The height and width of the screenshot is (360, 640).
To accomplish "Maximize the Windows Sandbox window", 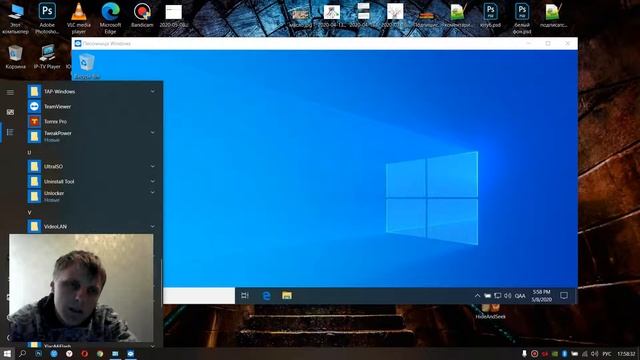I will coord(548,43).
